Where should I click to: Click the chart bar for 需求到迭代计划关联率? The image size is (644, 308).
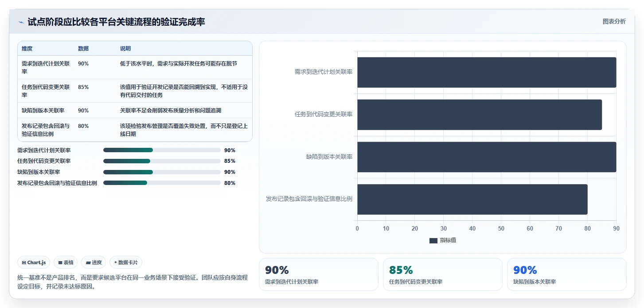(x=487, y=72)
